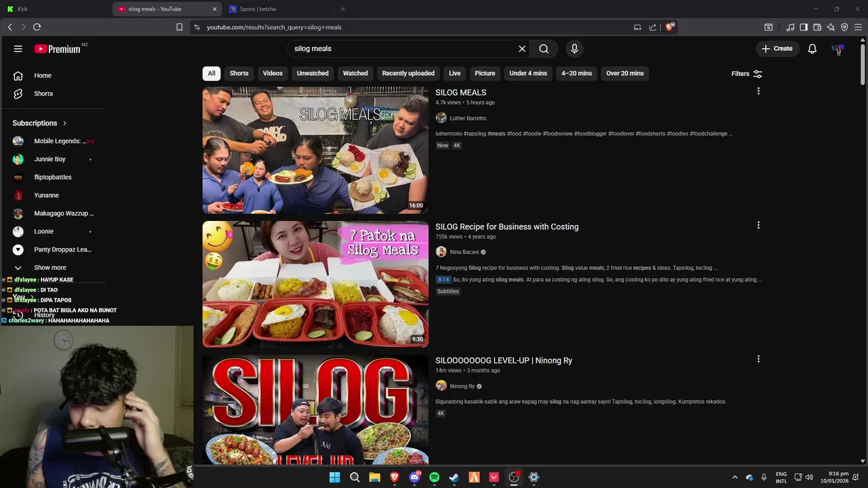Open the YouTube guide hamburger menu
Viewport: 868px width, 488px height.
tap(18, 49)
